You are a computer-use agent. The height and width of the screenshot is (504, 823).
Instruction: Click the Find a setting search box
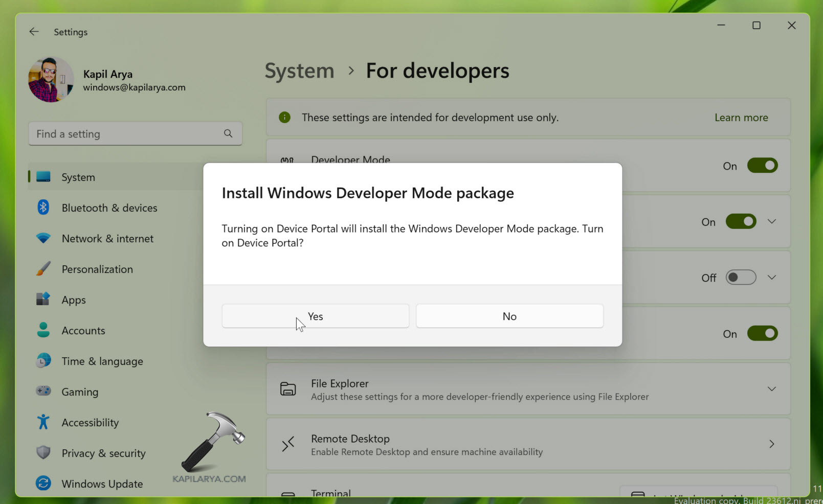coord(135,134)
